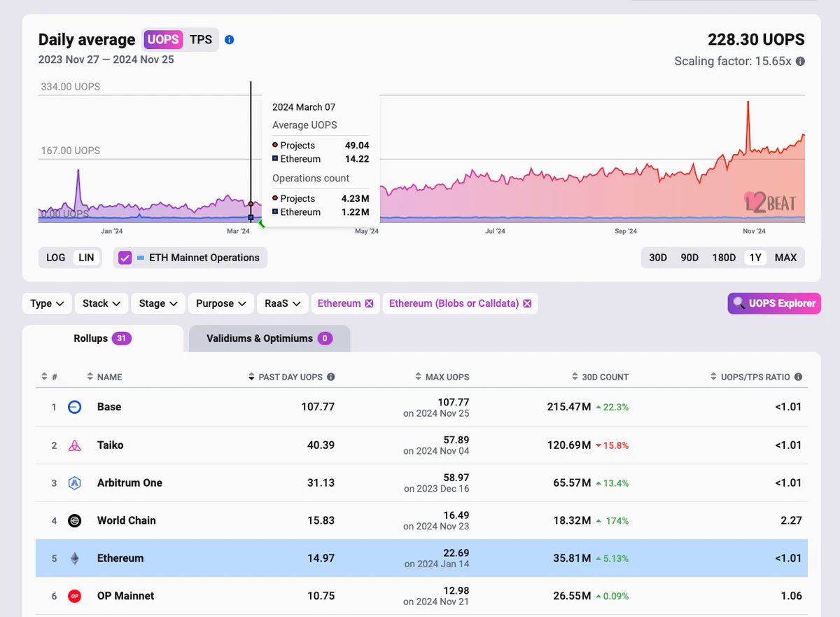This screenshot has height=617, width=840.
Task: Switch the chart metric to TPS
Action: (x=201, y=39)
